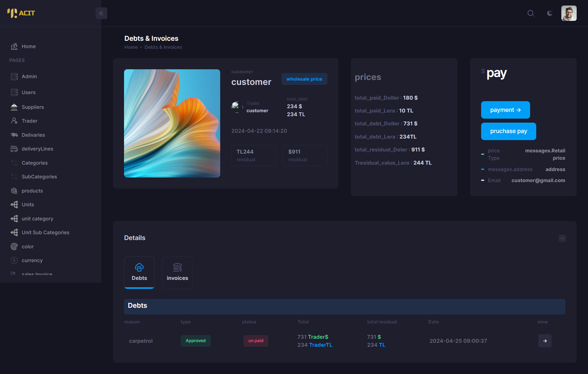Image resolution: width=588 pixels, height=374 pixels.
Task: Collapse sidebar with double chevron button
Action: pyautogui.click(x=101, y=13)
